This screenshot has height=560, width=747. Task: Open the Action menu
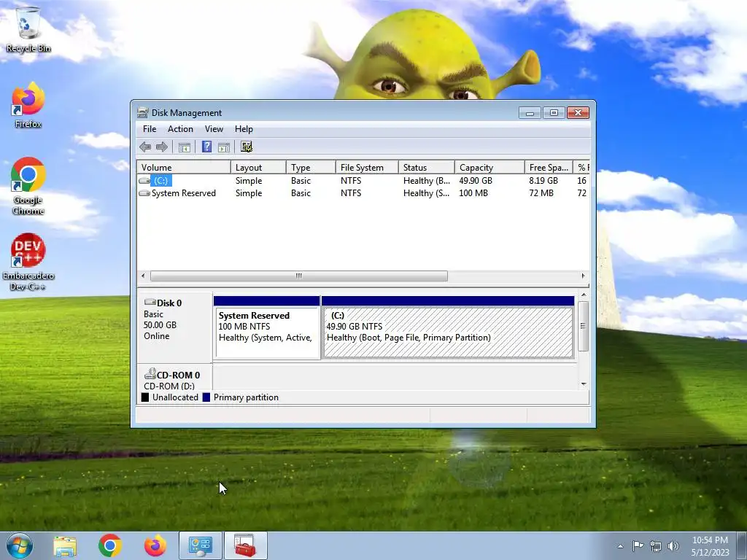[x=180, y=129]
